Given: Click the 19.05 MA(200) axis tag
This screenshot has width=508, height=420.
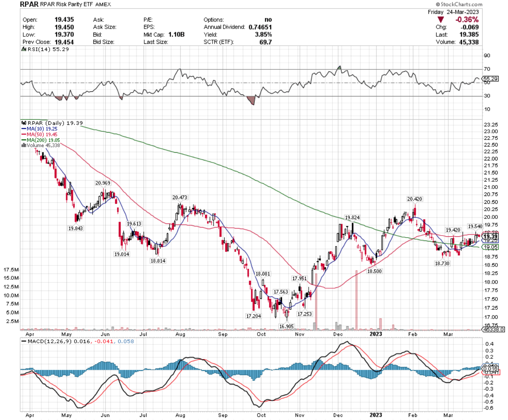Looking at the screenshot, I should point(491,247).
